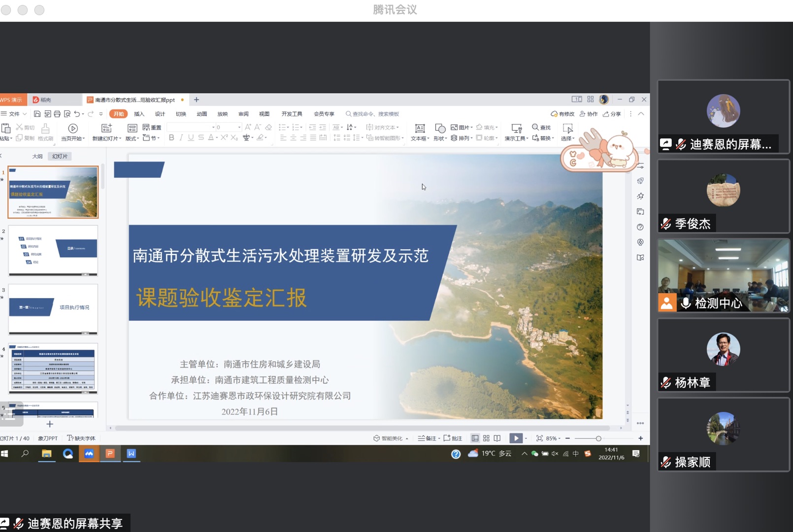The width and height of the screenshot is (793, 532).
Task: Insert a text box (文本框)
Action: pos(420,132)
